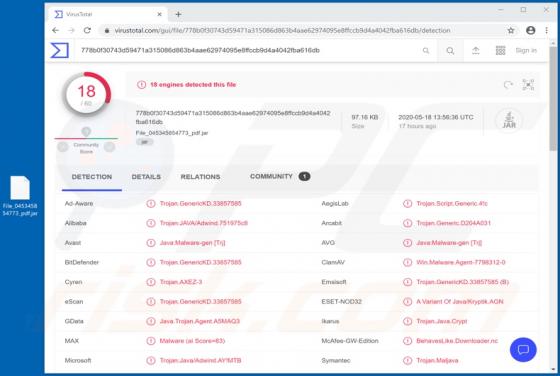Open the apps grid icon

[500, 51]
